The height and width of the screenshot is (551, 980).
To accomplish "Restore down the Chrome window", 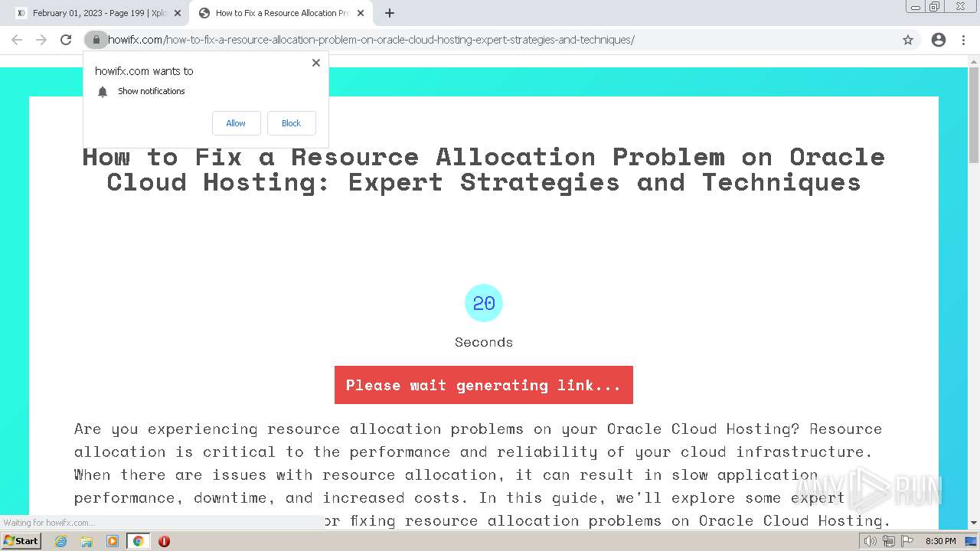I will [x=935, y=7].
